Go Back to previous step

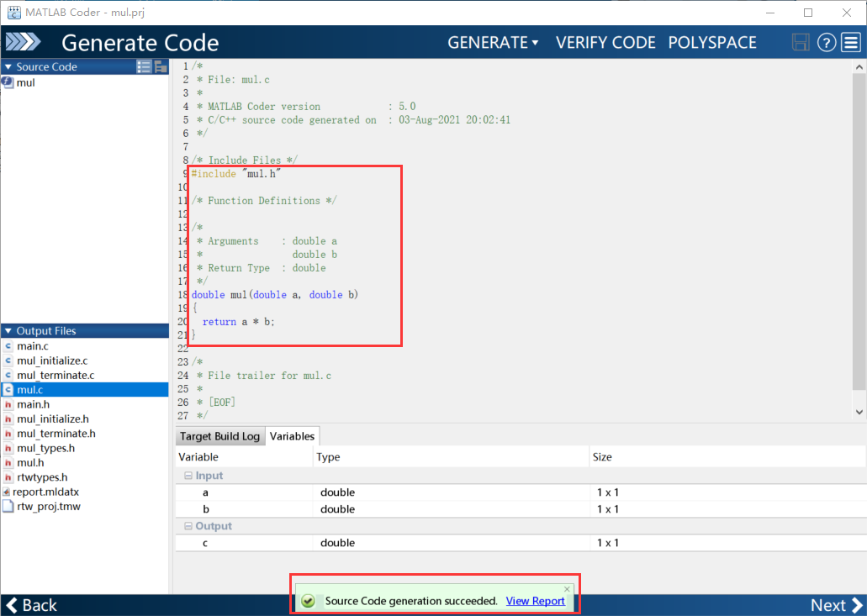[31, 606]
